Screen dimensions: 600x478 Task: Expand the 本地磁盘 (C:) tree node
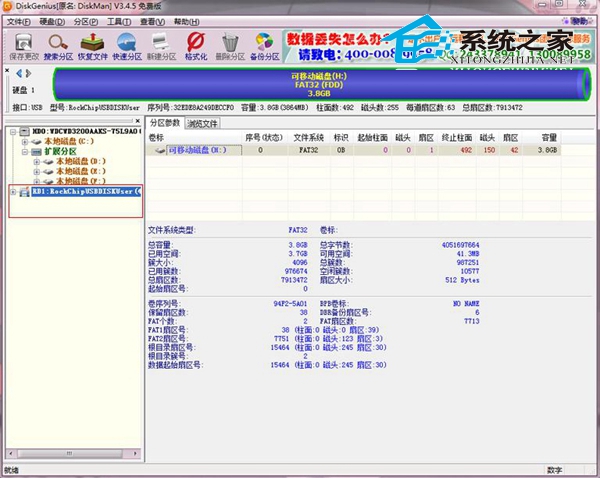click(22, 141)
